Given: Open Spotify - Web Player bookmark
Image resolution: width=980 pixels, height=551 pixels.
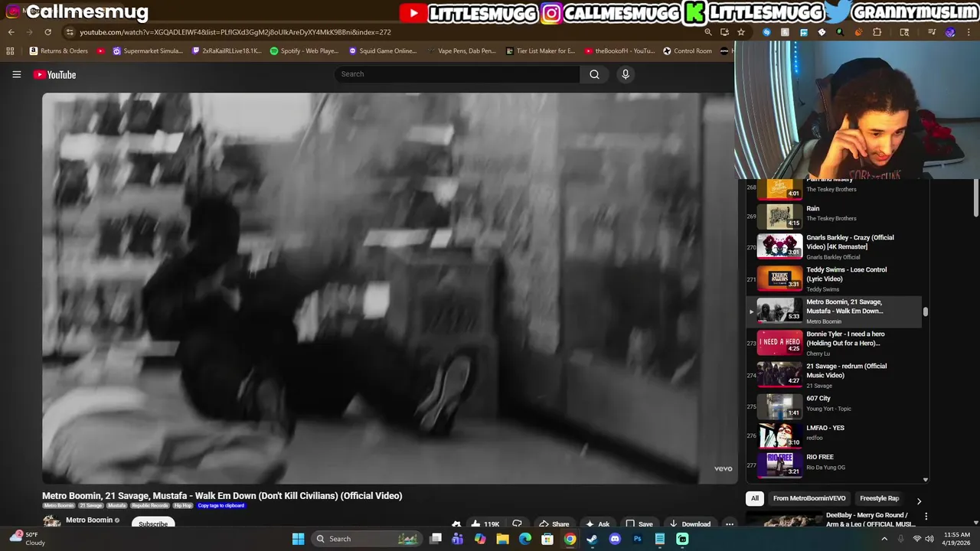Looking at the screenshot, I should coord(304,51).
